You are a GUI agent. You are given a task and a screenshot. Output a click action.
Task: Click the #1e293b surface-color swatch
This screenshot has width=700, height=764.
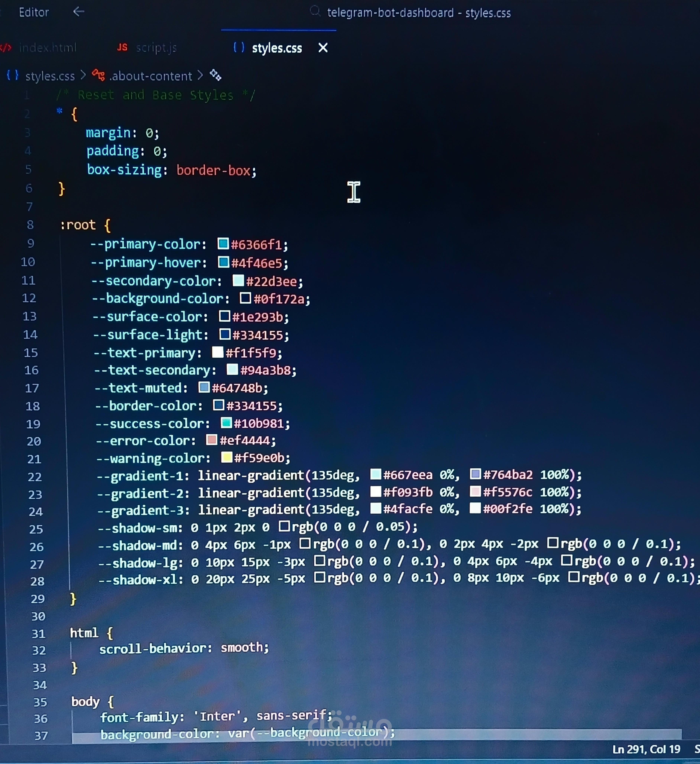224,316
